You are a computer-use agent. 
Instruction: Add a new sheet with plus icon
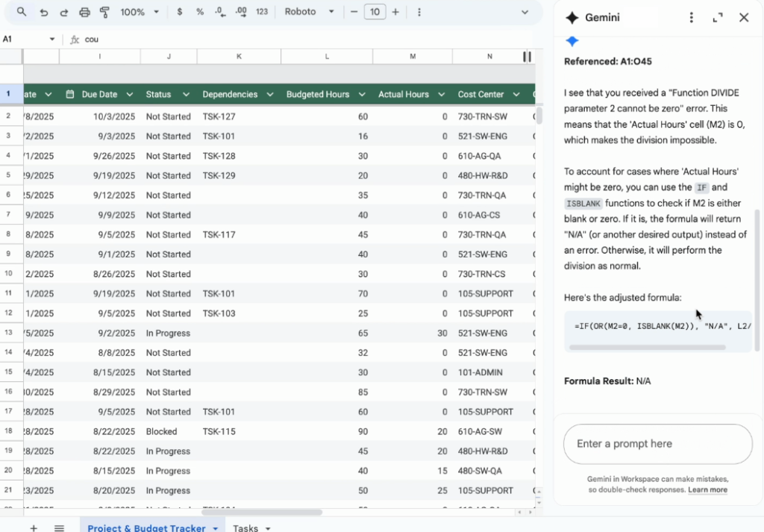coord(33,528)
